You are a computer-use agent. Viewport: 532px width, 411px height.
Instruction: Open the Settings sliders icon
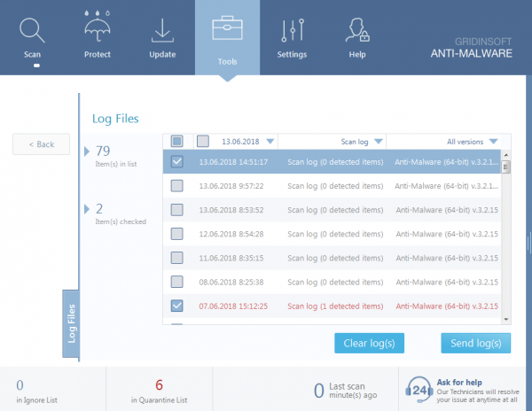click(293, 30)
